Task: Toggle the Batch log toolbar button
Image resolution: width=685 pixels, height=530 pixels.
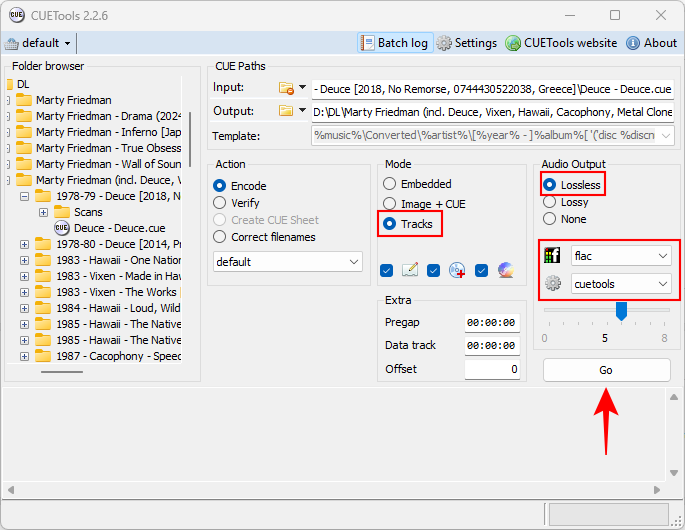Action: pyautogui.click(x=394, y=43)
